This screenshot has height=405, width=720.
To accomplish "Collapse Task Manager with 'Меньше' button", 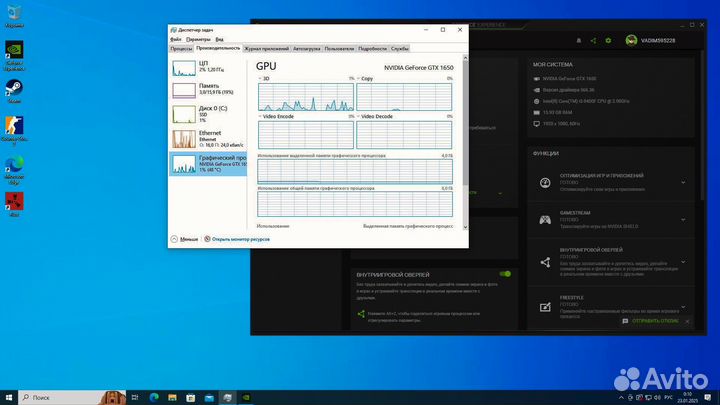I will click(x=185, y=239).
